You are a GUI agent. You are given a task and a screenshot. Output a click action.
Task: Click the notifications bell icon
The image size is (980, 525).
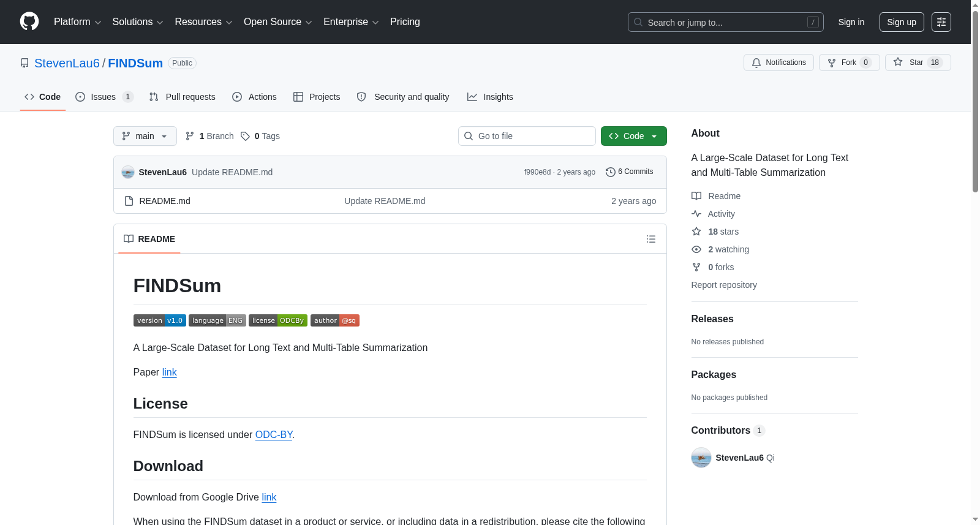[756, 62]
